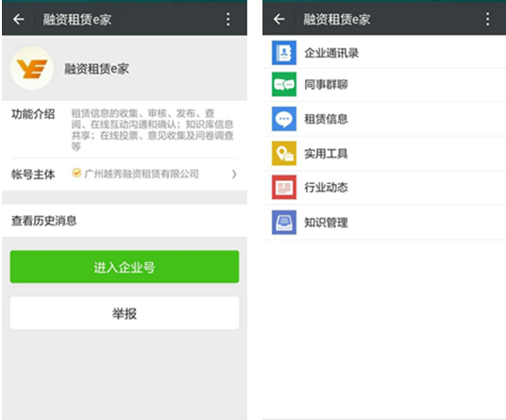Open the 企业通讯录 contacts book icon

pyautogui.click(x=284, y=53)
